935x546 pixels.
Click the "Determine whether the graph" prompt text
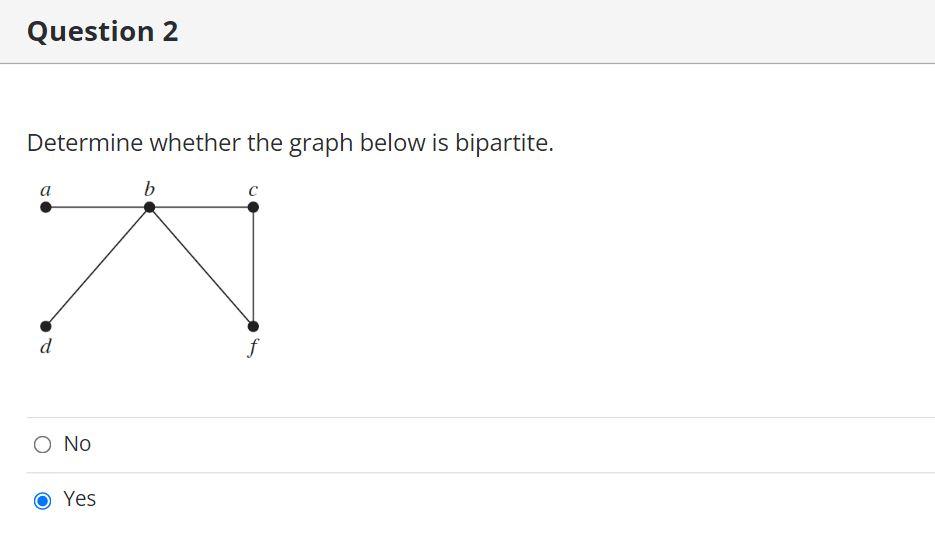point(190,144)
